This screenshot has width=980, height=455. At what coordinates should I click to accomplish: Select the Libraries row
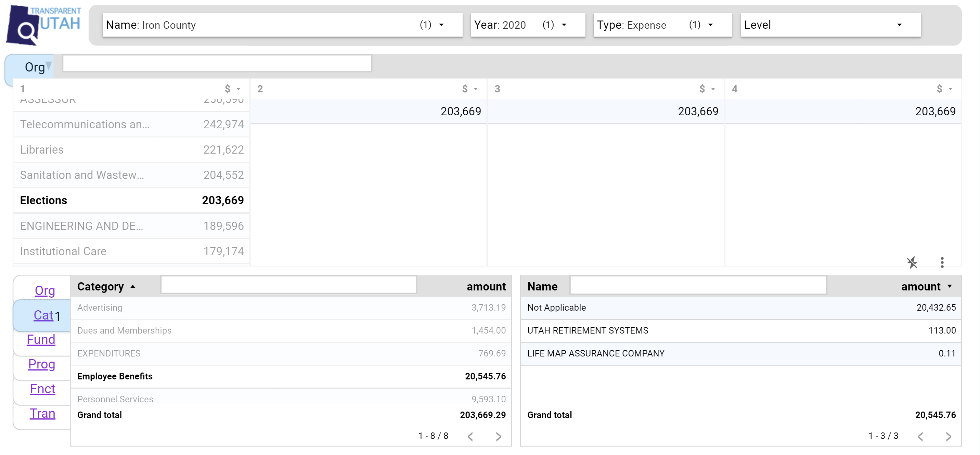pos(131,150)
